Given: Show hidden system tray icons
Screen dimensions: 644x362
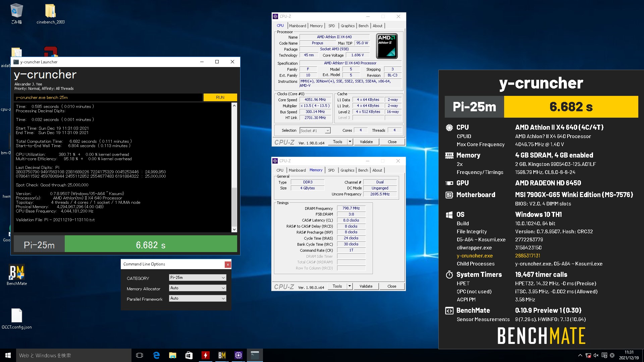Looking at the screenshot, I should pyautogui.click(x=580, y=355).
